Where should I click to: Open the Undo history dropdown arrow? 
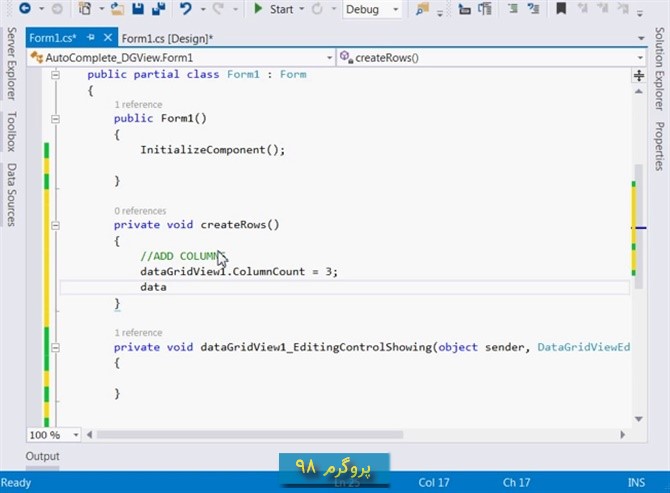pyautogui.click(x=203, y=9)
